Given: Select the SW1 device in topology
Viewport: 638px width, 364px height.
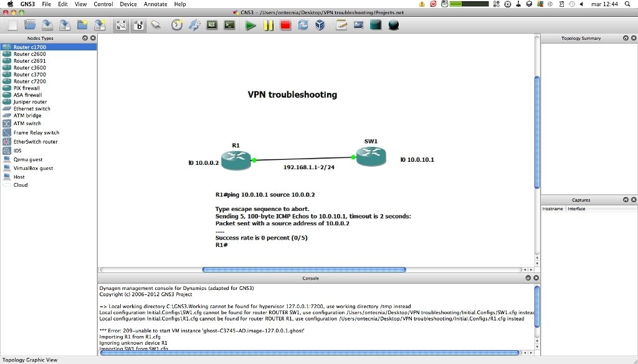Looking at the screenshot, I should click(x=371, y=156).
